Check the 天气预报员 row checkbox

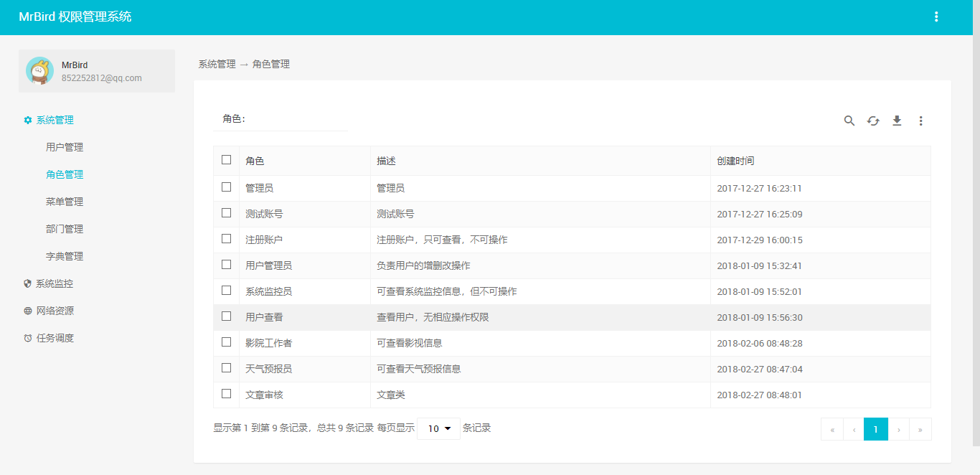pyautogui.click(x=227, y=367)
